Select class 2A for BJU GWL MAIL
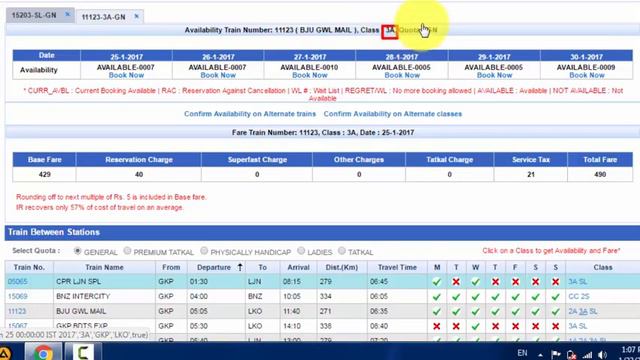The height and width of the screenshot is (360, 640). tap(573, 311)
